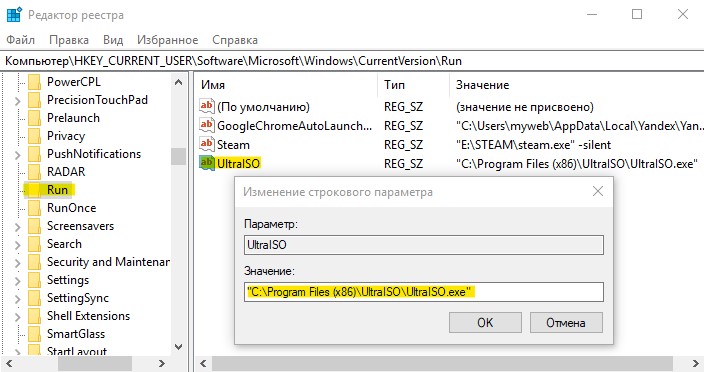Click the string icon of UltraISO value
Image resolution: width=704 pixels, height=372 pixels.
(207, 163)
